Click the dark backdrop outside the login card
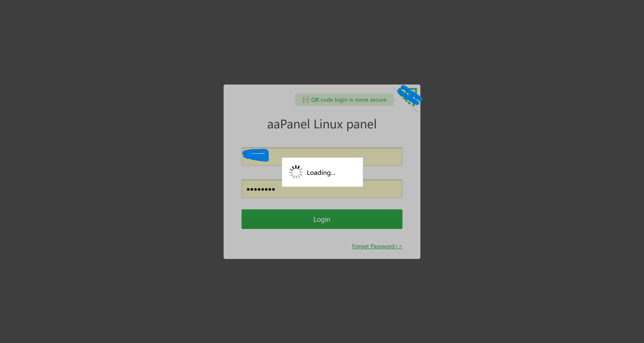 click(100, 175)
